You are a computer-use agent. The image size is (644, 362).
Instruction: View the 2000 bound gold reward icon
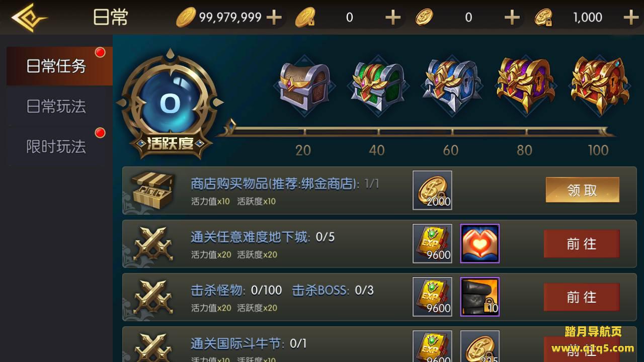click(x=432, y=190)
